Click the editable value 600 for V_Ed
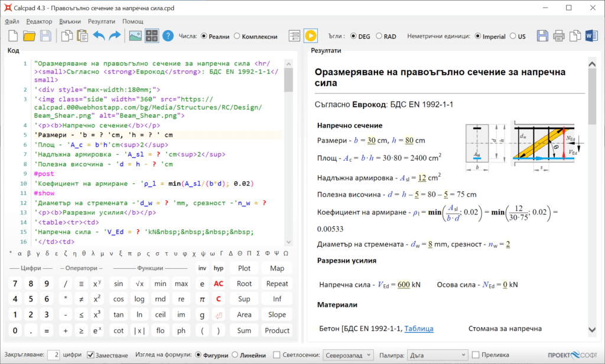The image size is (605, 364). pos(404,285)
